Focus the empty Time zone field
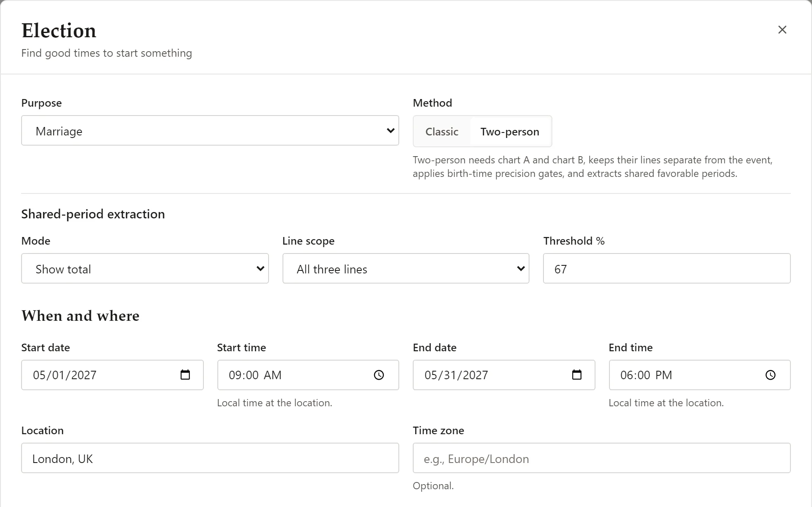This screenshot has width=812, height=507. 602,458
